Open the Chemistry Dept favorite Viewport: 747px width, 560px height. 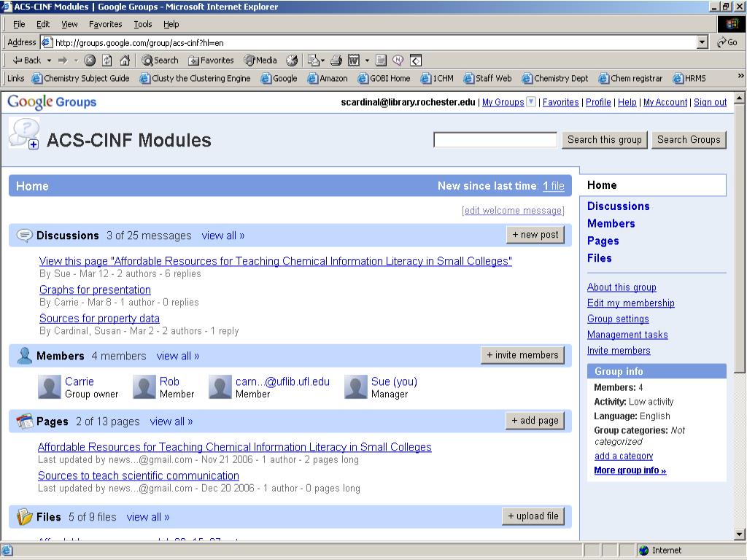coord(555,79)
